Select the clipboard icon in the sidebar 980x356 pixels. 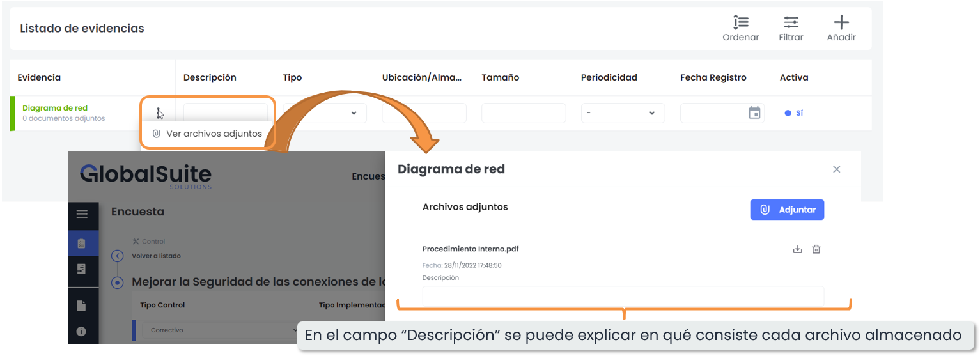click(x=82, y=243)
